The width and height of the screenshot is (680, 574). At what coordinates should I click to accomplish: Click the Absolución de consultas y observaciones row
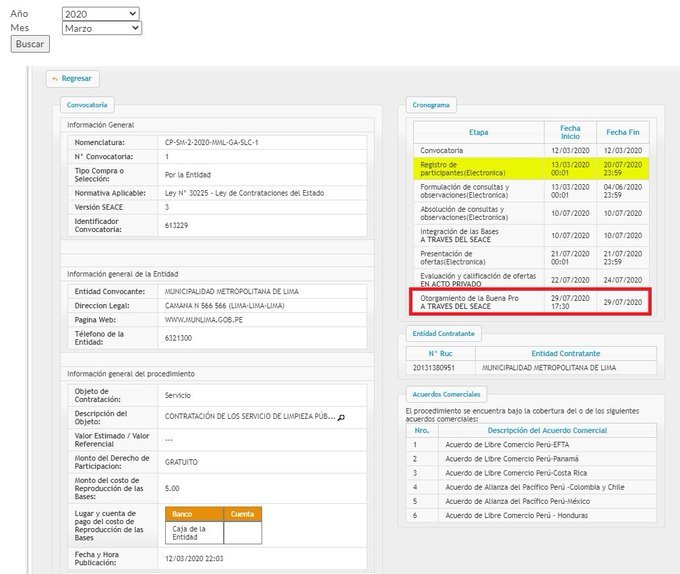pos(531,213)
